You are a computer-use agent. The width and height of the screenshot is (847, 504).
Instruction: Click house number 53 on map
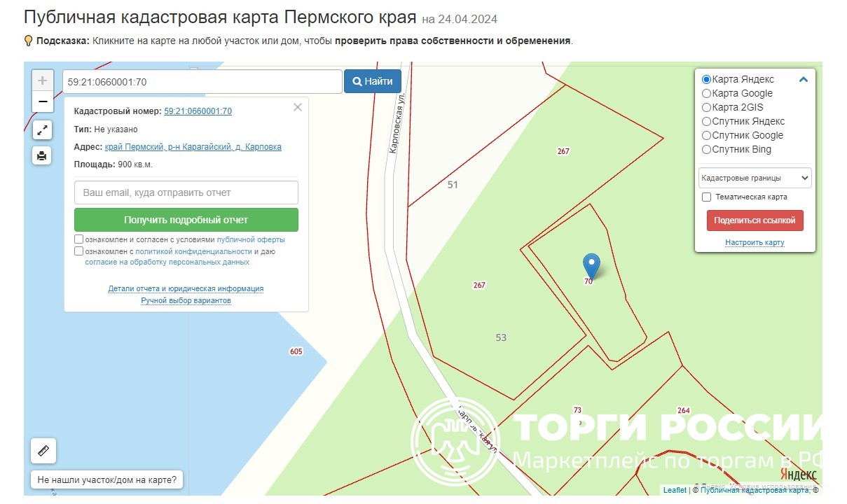501,337
